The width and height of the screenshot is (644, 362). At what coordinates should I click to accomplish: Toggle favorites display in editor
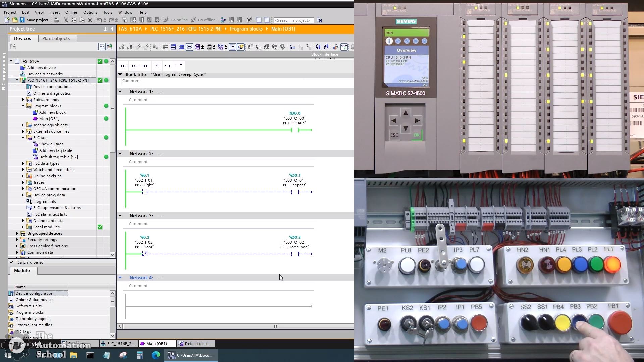tap(241, 47)
